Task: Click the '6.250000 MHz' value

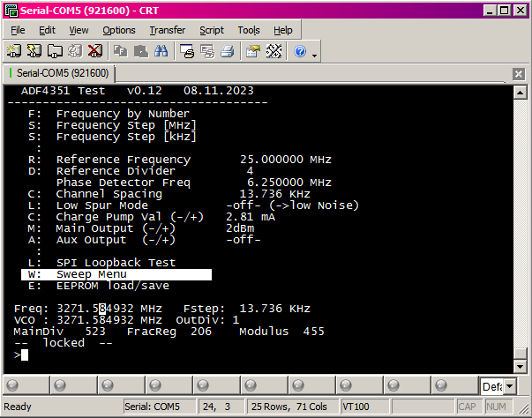Action: tap(289, 183)
